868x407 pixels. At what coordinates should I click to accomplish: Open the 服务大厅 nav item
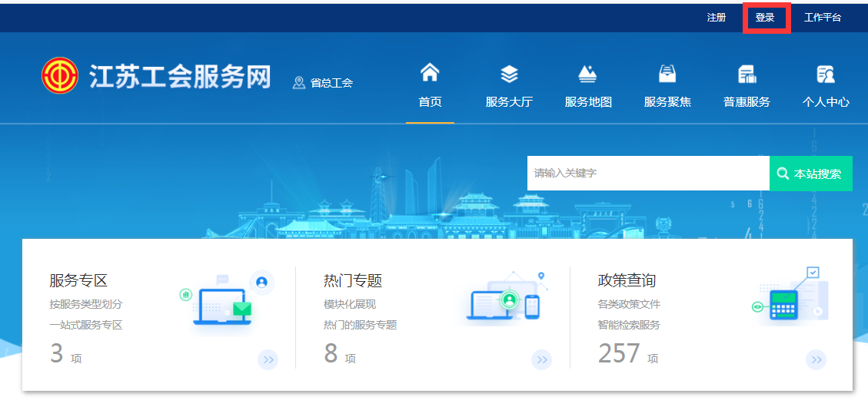click(x=509, y=101)
